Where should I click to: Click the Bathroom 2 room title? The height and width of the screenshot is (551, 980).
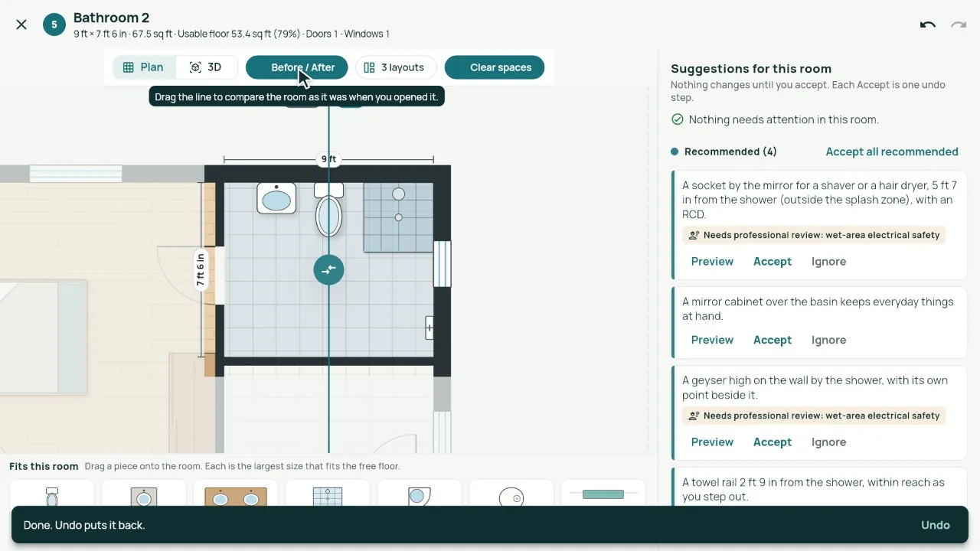[x=112, y=18]
